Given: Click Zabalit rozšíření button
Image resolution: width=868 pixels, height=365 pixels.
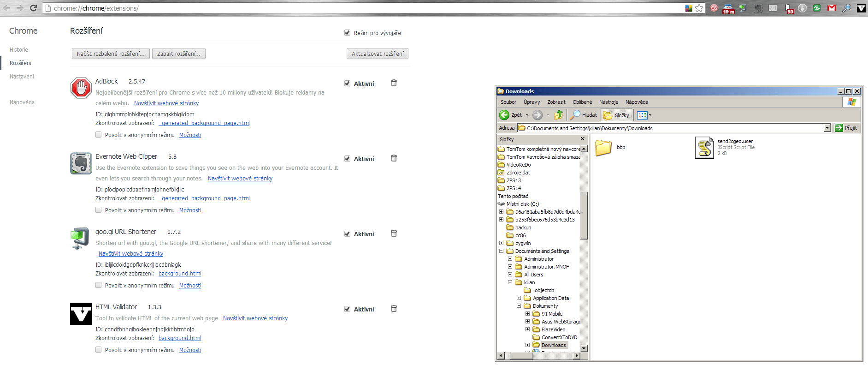Looking at the screenshot, I should [179, 54].
